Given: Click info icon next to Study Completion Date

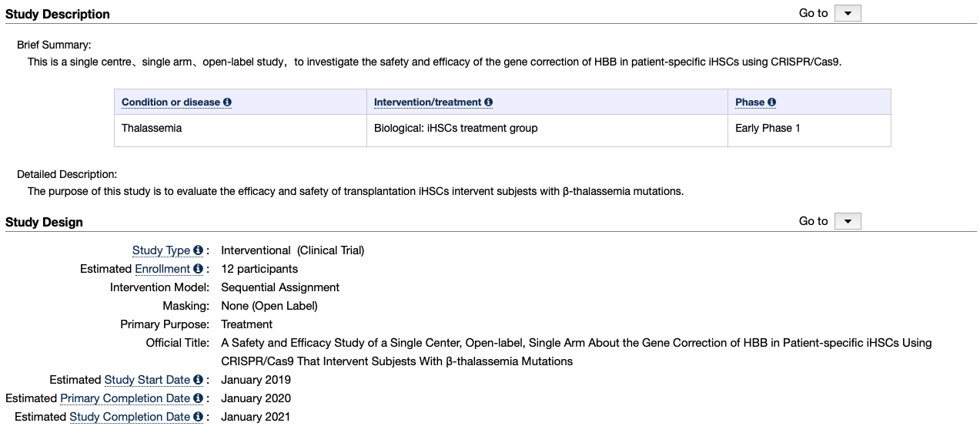Looking at the screenshot, I should (198, 417).
